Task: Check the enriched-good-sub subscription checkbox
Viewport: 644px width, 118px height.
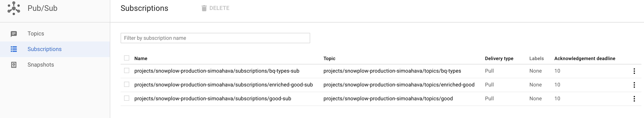Action: click(x=127, y=84)
